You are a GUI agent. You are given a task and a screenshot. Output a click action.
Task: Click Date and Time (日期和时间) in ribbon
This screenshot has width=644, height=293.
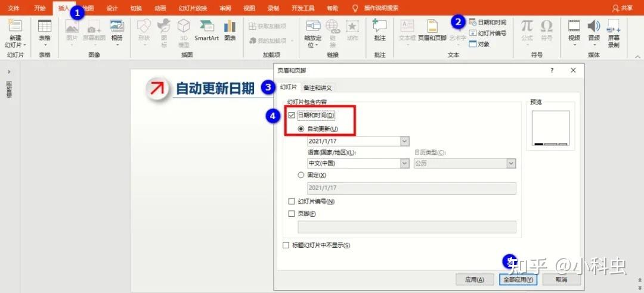(487, 22)
